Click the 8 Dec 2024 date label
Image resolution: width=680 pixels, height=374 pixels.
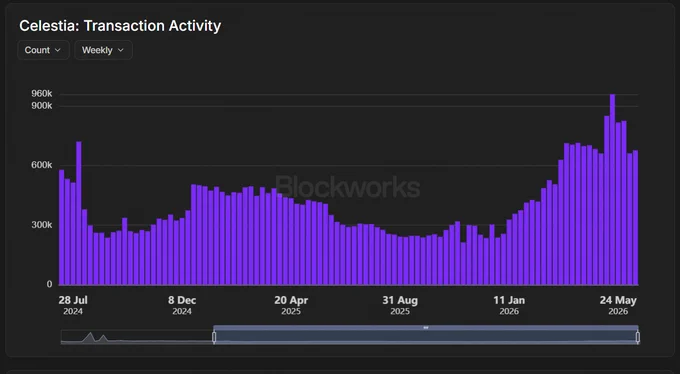[182, 305]
